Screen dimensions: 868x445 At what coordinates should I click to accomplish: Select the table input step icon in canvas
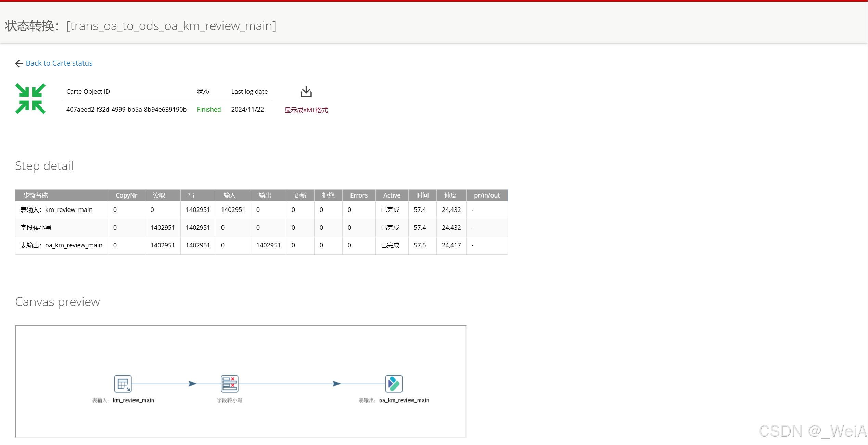pyautogui.click(x=123, y=384)
